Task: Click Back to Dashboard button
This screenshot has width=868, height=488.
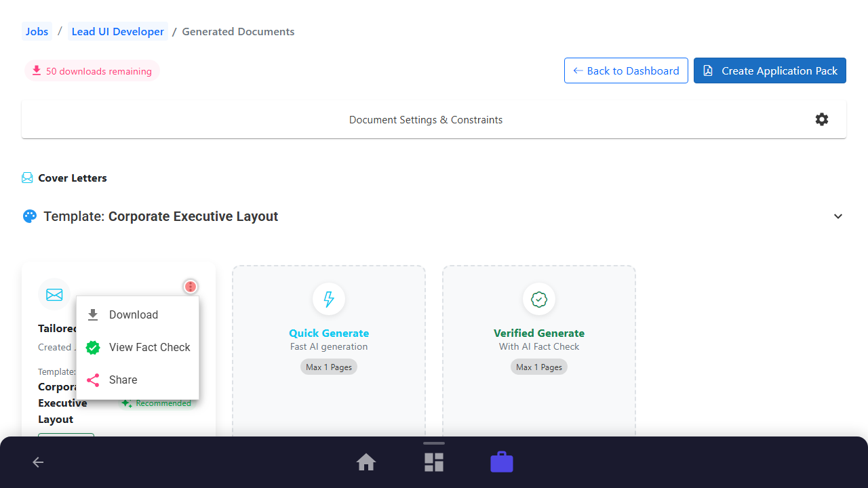Action: coord(626,70)
